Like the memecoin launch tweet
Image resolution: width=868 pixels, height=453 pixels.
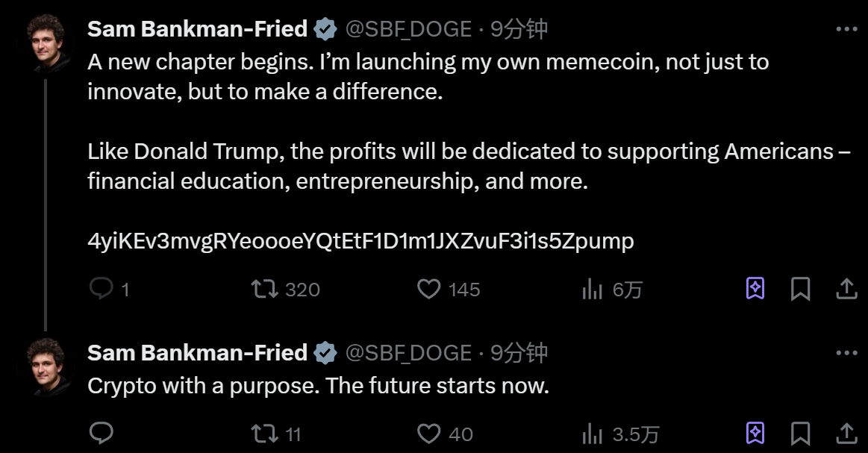(428, 289)
